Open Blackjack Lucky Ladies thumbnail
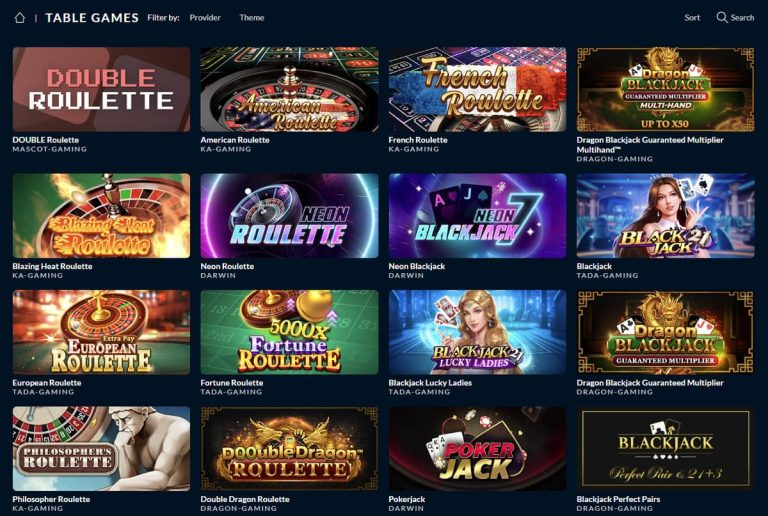 click(478, 332)
